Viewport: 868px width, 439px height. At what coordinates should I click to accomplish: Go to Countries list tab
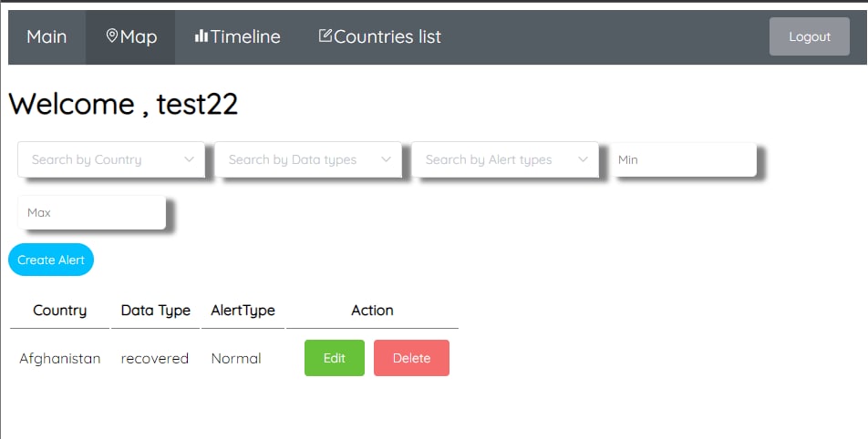379,37
